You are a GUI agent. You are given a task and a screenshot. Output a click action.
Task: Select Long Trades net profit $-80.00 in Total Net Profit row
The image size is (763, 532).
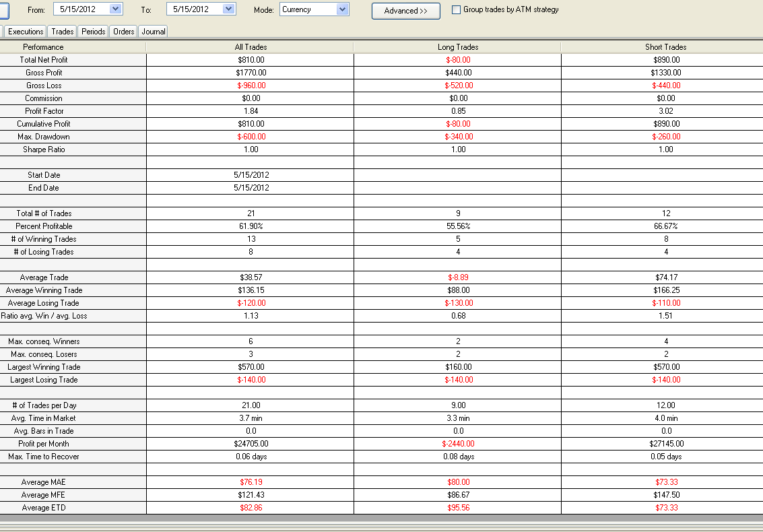pyautogui.click(x=459, y=60)
